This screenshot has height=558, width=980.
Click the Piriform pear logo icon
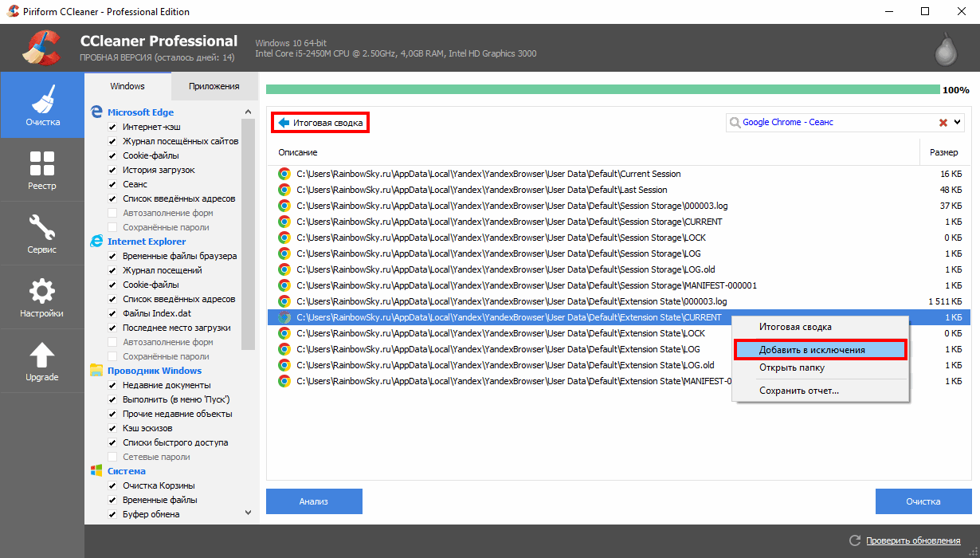pos(945,48)
